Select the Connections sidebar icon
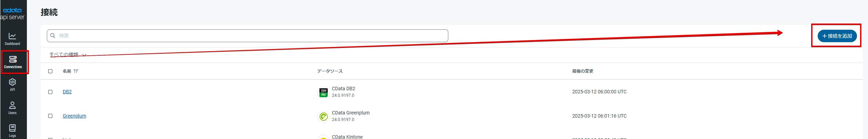This screenshot has width=868, height=139. [x=13, y=59]
